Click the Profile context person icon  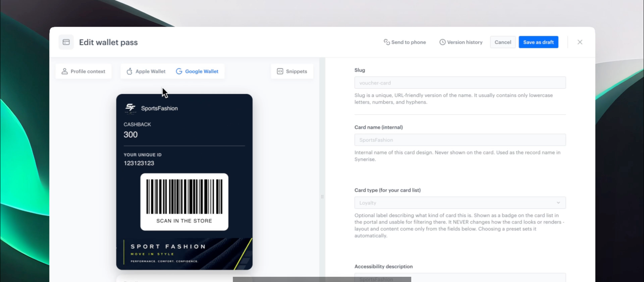pyautogui.click(x=64, y=71)
